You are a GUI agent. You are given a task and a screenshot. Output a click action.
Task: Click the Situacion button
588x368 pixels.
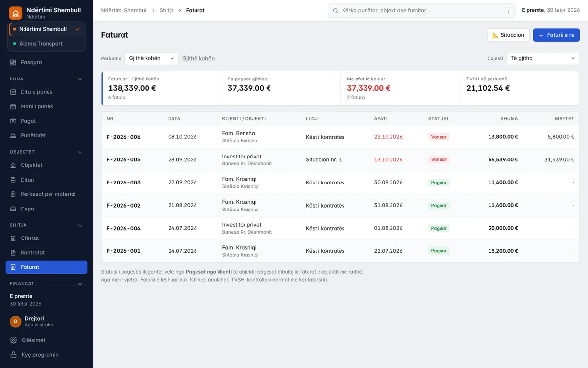point(508,35)
